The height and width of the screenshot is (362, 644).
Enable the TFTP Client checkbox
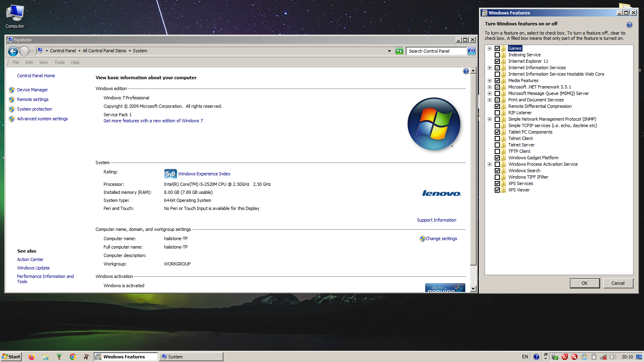click(x=497, y=151)
